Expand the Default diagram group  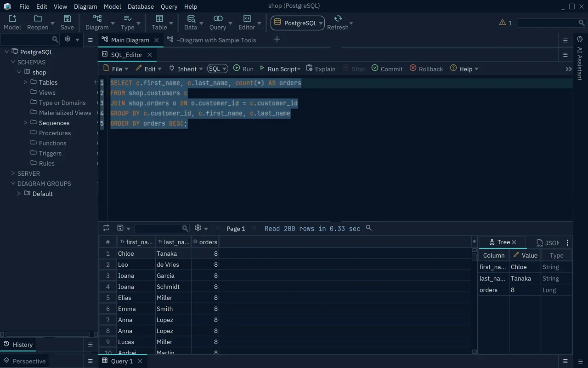19,194
